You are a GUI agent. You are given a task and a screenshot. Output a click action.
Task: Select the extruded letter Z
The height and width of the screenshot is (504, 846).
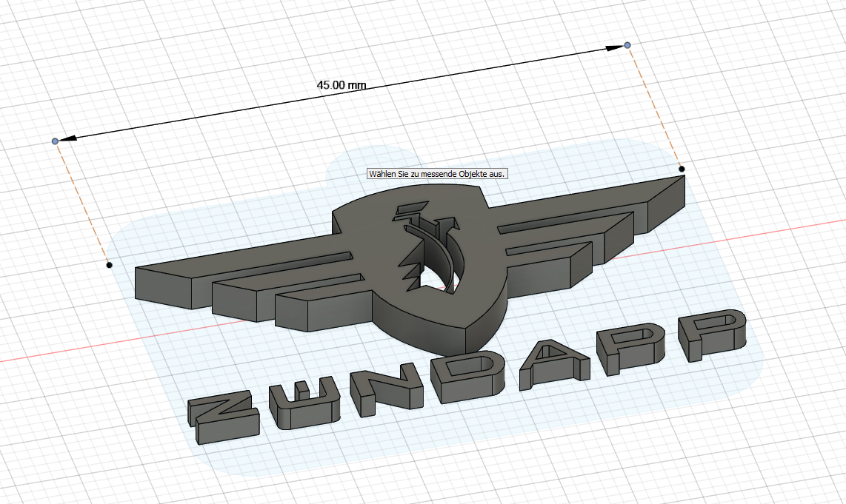tap(224, 417)
